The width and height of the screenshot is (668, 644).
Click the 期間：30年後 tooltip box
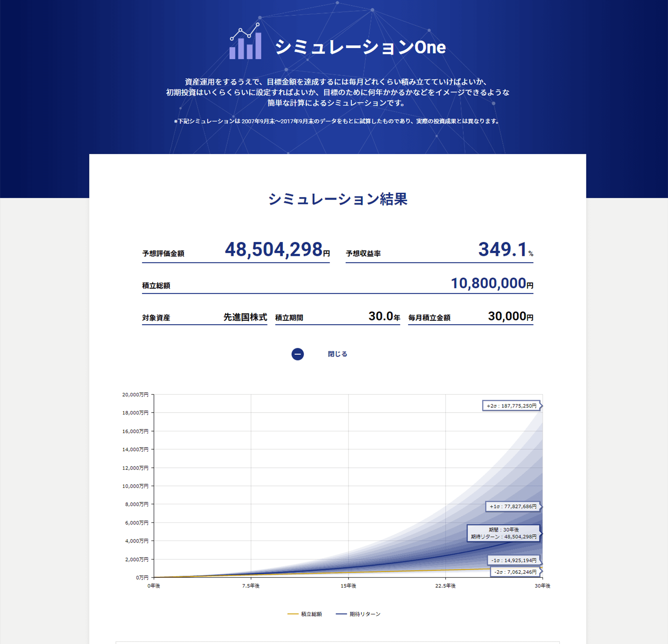pos(504,533)
